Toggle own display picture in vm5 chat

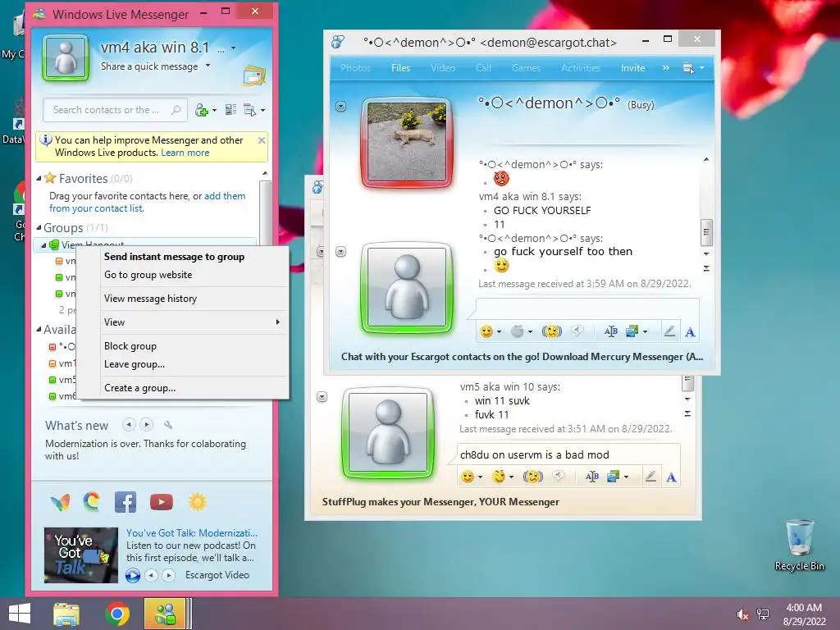[322, 397]
